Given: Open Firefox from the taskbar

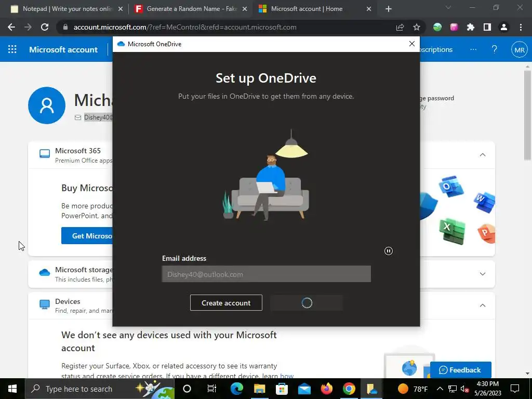Looking at the screenshot, I should (327, 389).
